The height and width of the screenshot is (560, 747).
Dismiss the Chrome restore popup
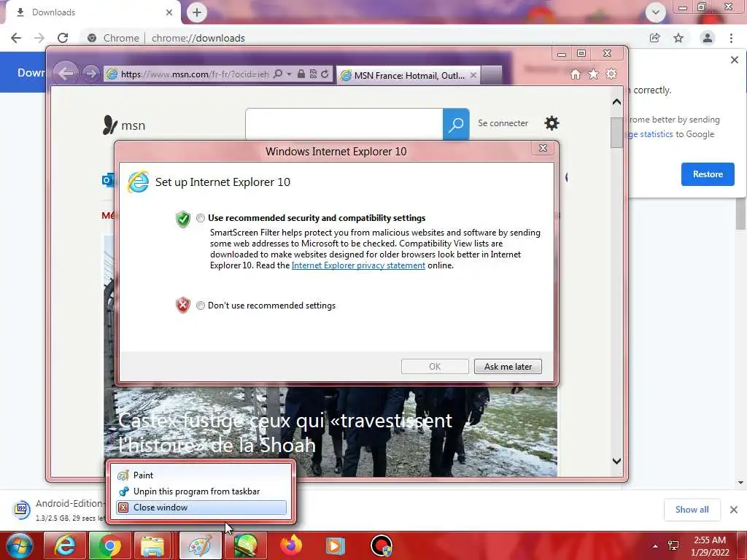[734, 60]
